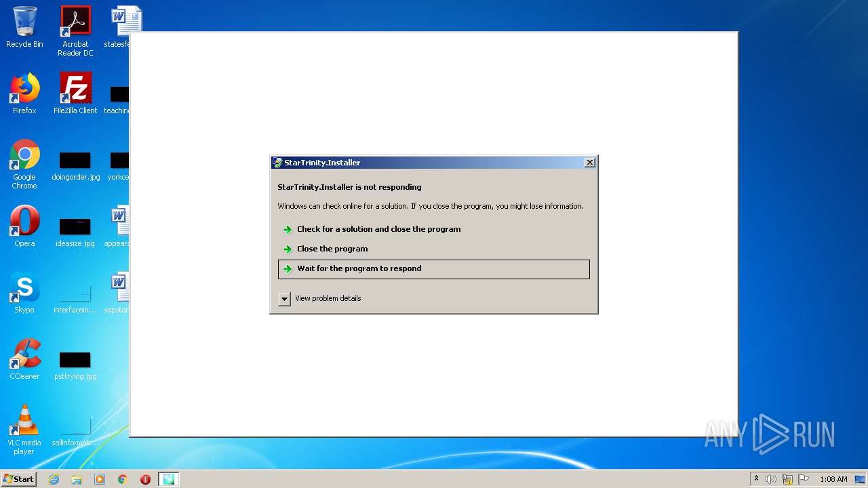Open volume control in system tray
This screenshot has width=868, height=488.
coord(771,479)
